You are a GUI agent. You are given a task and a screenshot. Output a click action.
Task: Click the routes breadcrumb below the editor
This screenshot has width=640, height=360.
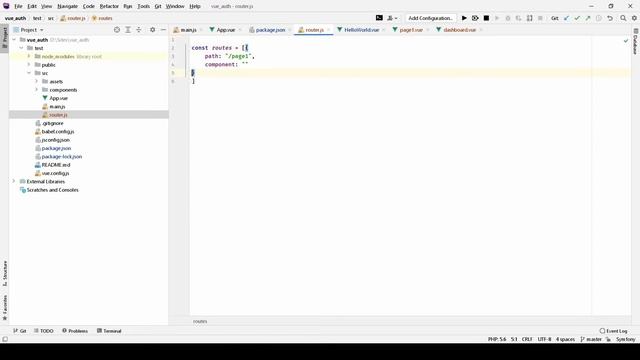tap(200, 322)
